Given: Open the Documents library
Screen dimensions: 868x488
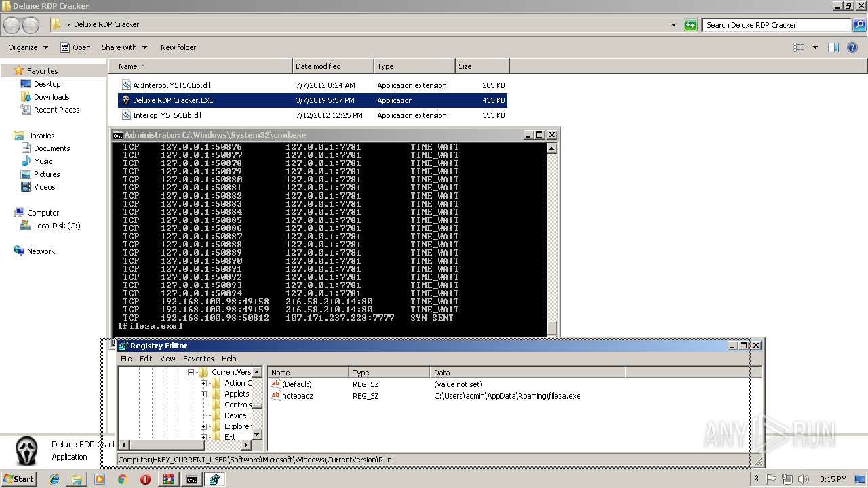Looking at the screenshot, I should coord(52,148).
